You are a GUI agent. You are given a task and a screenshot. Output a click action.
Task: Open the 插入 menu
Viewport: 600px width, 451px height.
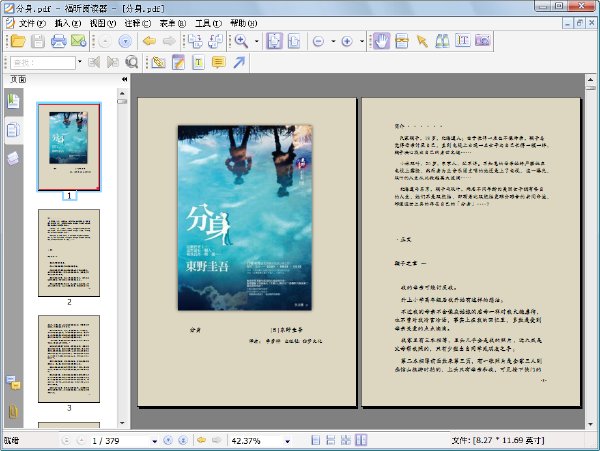point(68,24)
